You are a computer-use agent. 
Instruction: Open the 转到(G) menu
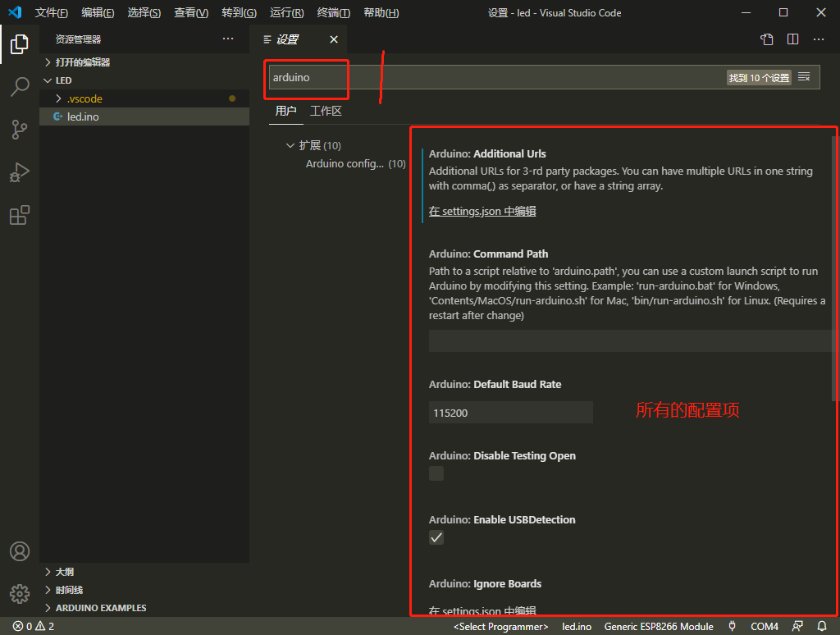pos(239,13)
